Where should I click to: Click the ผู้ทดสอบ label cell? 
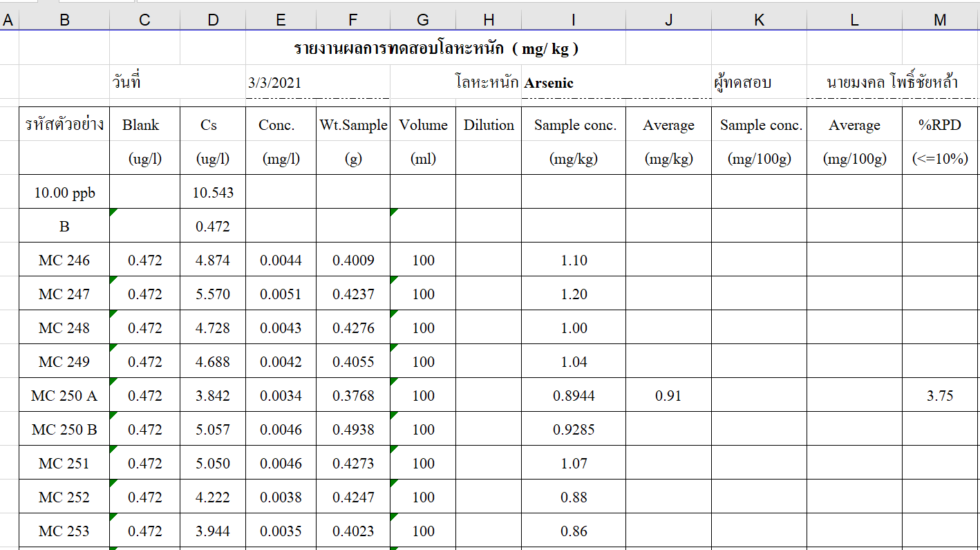coord(759,83)
